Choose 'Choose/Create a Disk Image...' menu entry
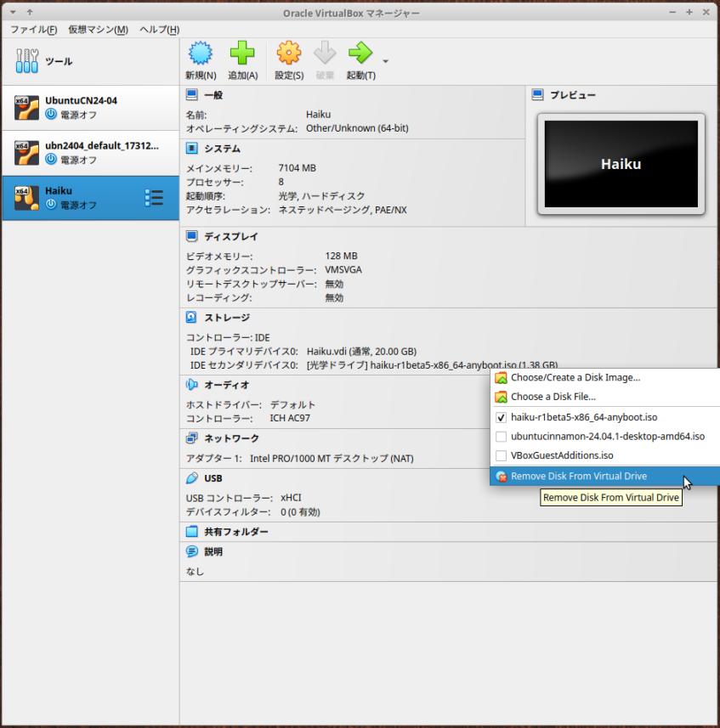 604,377
